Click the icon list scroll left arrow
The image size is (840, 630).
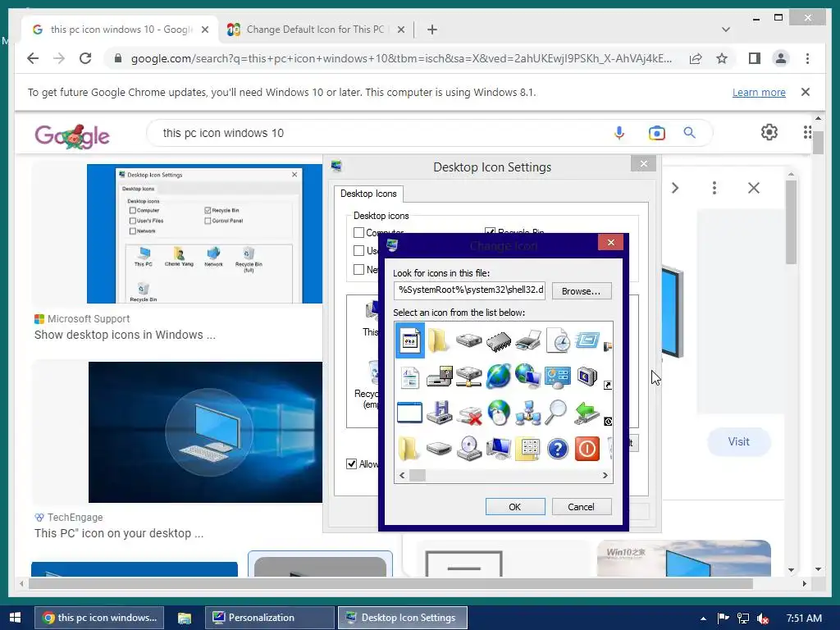click(402, 475)
